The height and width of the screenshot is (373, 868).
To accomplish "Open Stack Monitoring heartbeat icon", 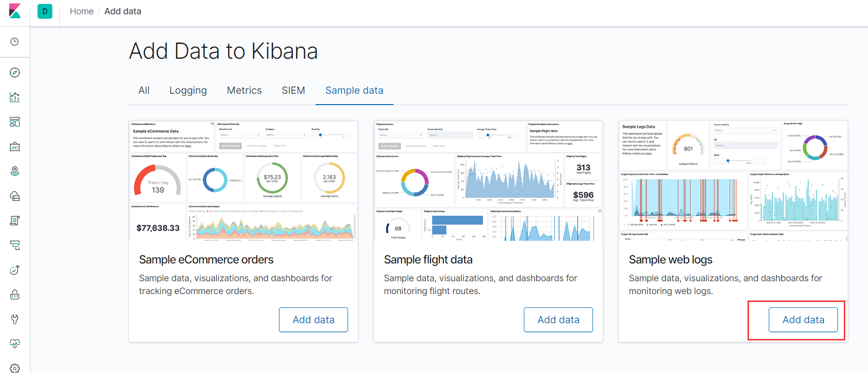I will pos(15,344).
